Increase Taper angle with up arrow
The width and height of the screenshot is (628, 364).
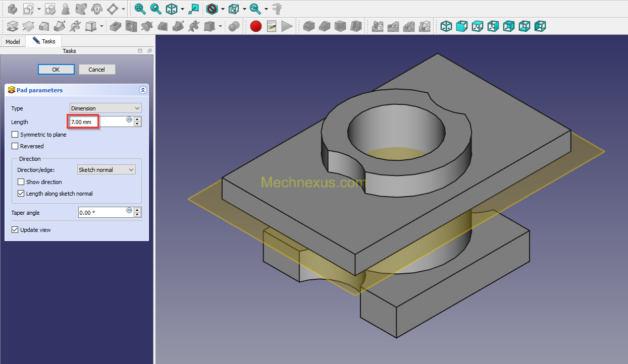click(137, 210)
